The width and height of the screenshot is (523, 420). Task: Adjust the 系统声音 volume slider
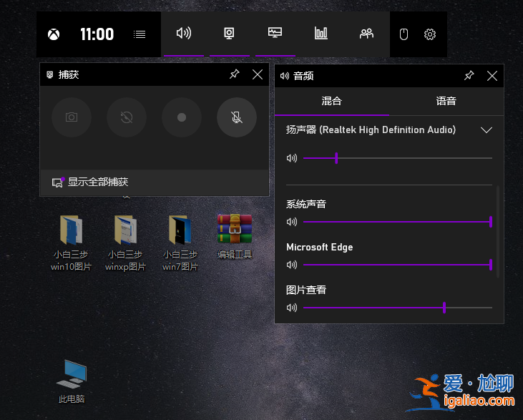click(398, 222)
